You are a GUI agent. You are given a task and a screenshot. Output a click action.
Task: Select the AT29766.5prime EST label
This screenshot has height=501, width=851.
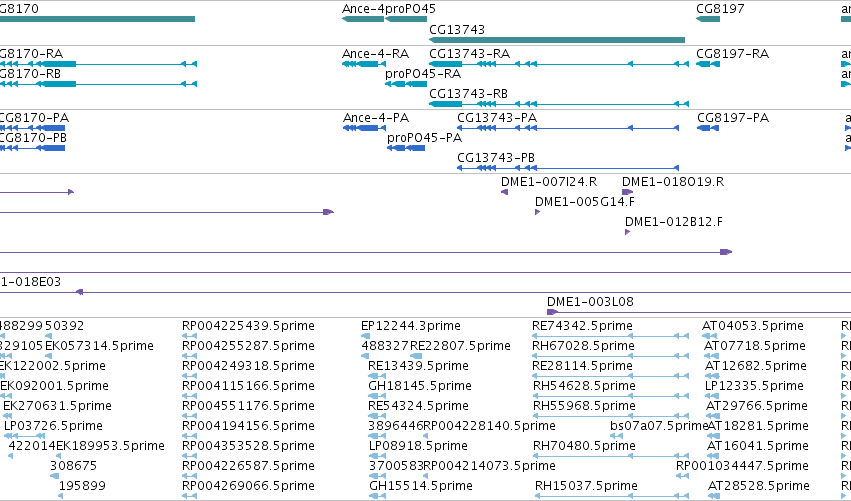(x=756, y=406)
